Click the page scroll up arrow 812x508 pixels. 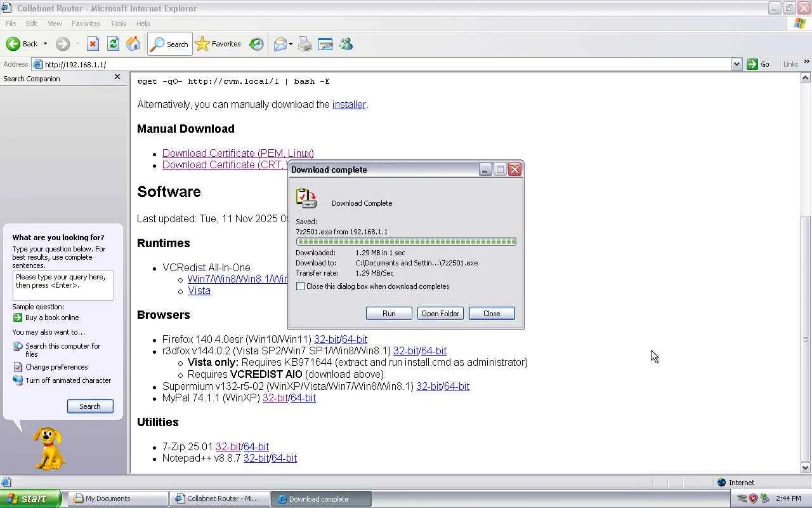click(806, 77)
